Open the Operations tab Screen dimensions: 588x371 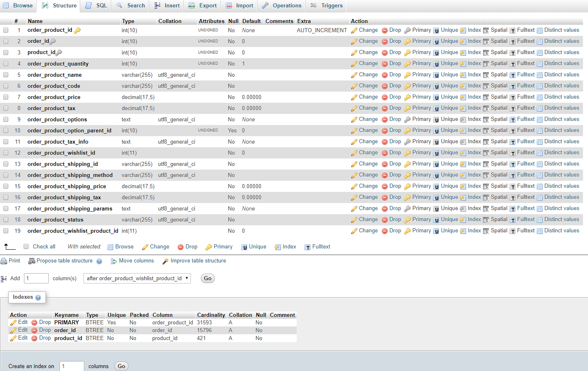tap(282, 6)
